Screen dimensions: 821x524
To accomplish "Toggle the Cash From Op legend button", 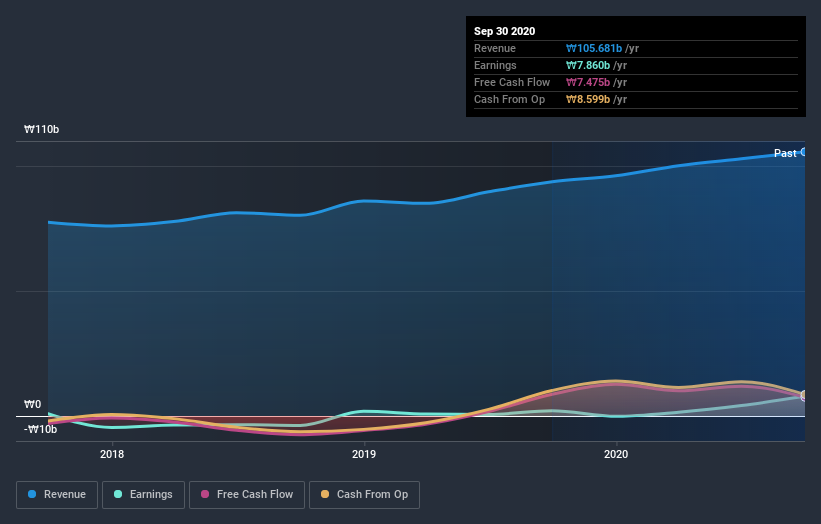I will point(364,495).
